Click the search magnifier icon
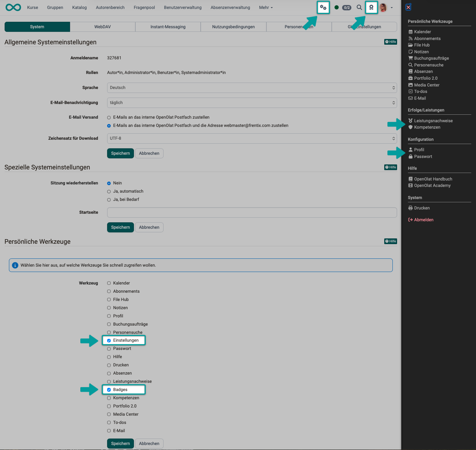This screenshot has height=450, width=476. [x=359, y=8]
